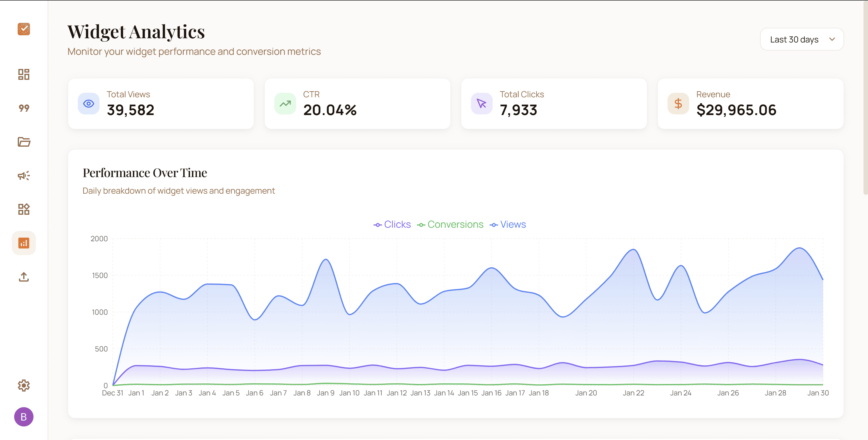Click the Total Views metric card
The width and height of the screenshot is (868, 440).
[161, 103]
